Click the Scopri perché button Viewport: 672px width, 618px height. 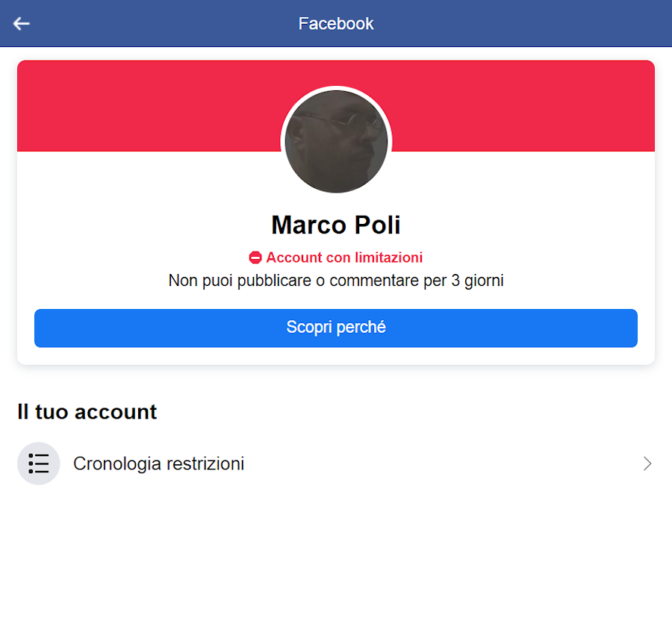click(x=336, y=328)
